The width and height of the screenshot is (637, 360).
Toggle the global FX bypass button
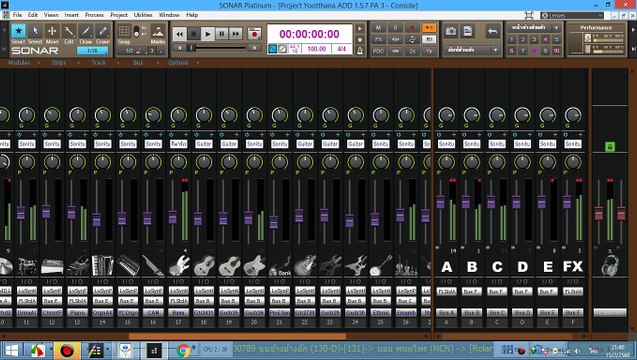(378, 39)
